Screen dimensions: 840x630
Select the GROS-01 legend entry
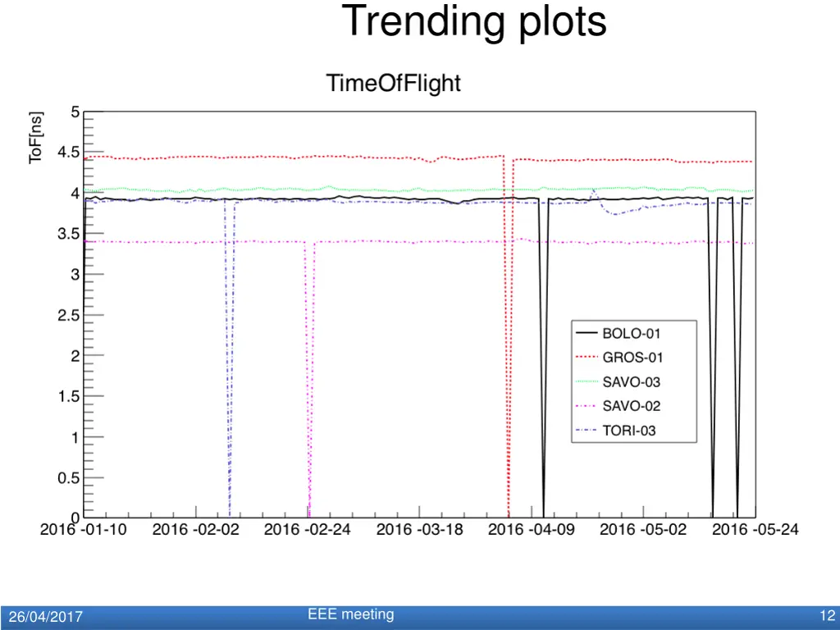619,358
